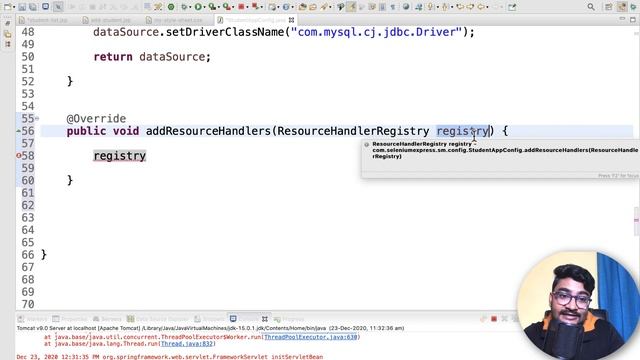Expand the External Tools dropdown arrow
640x360 pixels.
[233, 7]
